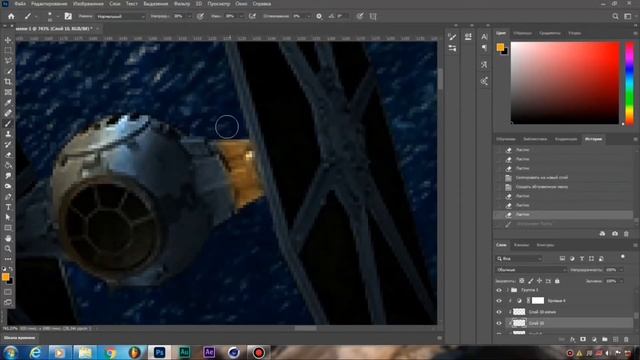Delete history state trash icon

click(626, 234)
